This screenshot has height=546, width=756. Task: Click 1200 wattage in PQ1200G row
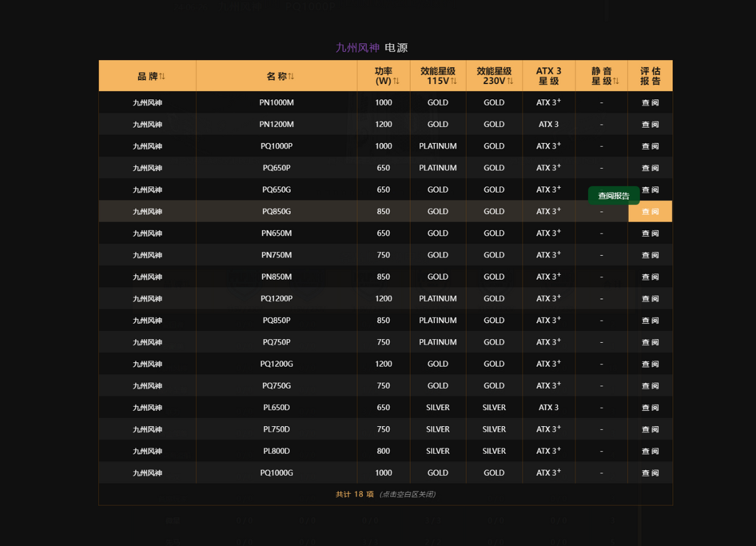coord(384,364)
